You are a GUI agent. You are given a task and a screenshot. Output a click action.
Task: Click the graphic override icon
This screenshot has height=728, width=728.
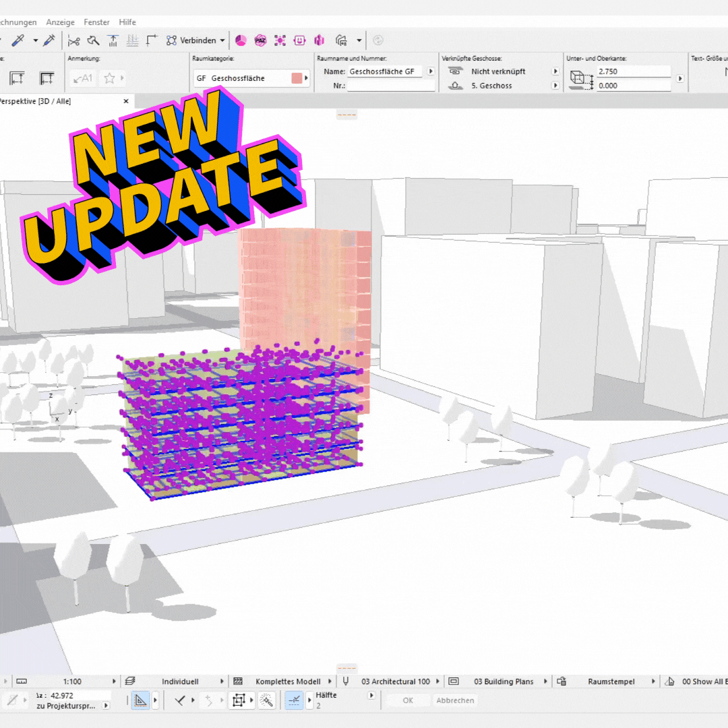[x=562, y=681]
